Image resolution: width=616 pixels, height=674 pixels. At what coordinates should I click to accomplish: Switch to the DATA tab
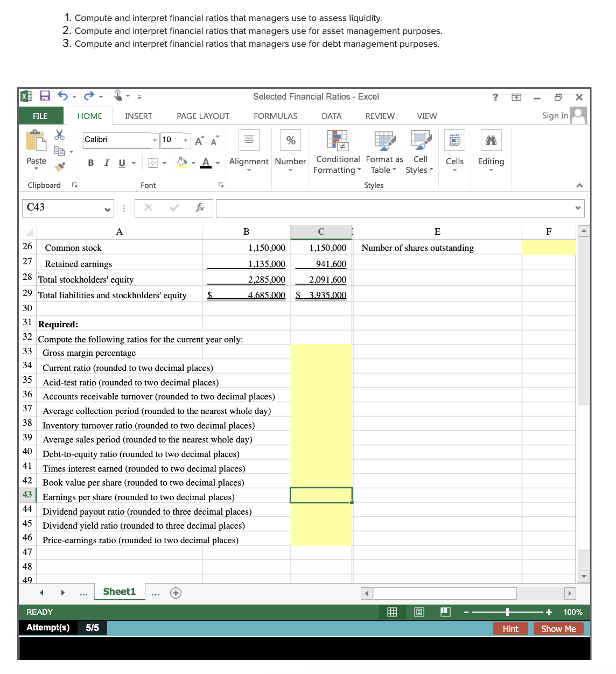[332, 116]
